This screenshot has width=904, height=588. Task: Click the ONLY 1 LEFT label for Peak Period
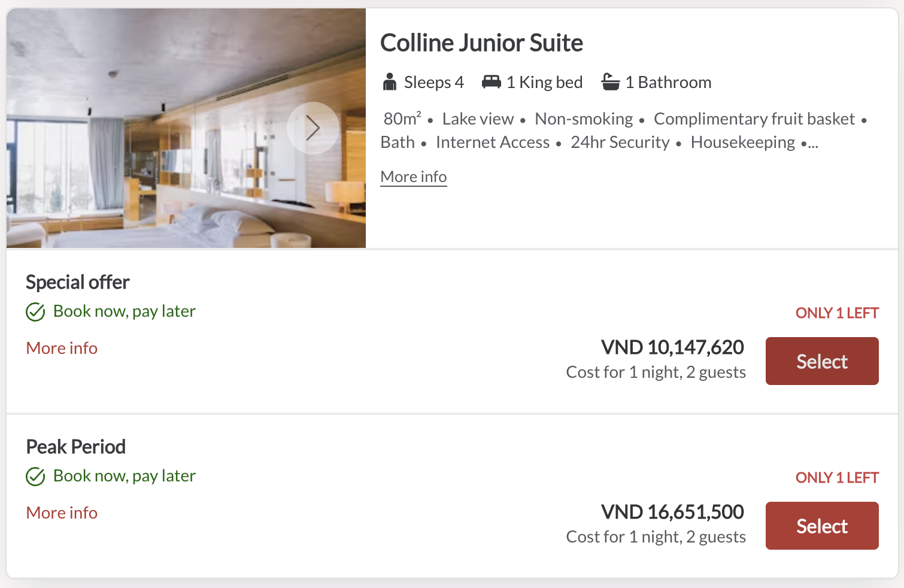click(x=836, y=477)
